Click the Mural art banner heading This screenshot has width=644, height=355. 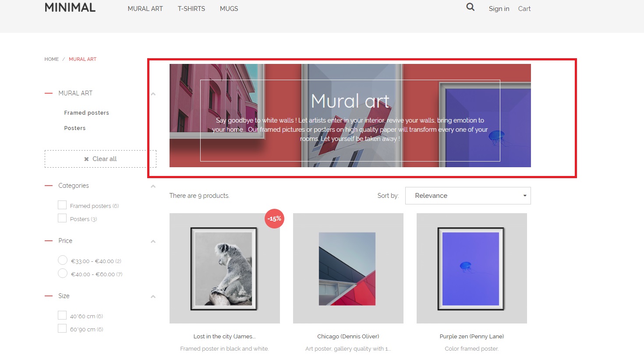point(350,101)
